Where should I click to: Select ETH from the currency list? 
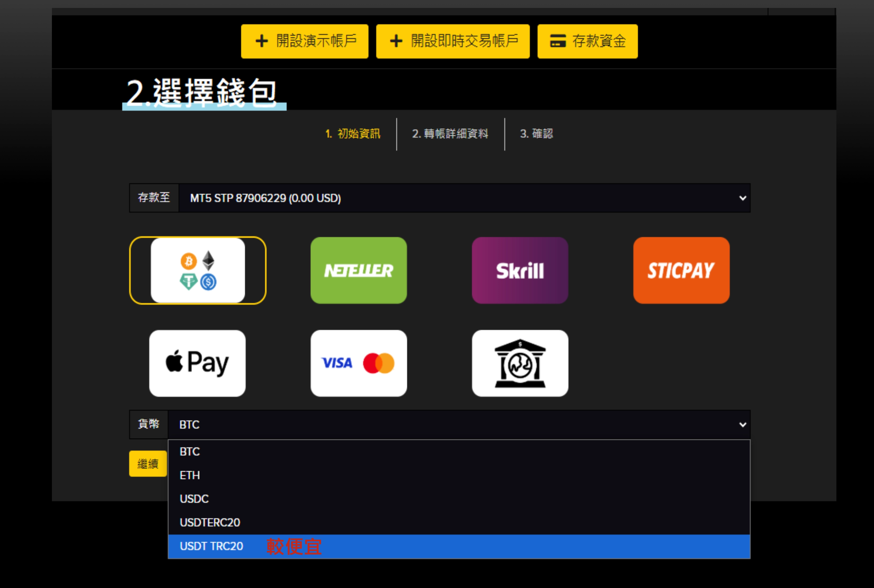[459, 475]
